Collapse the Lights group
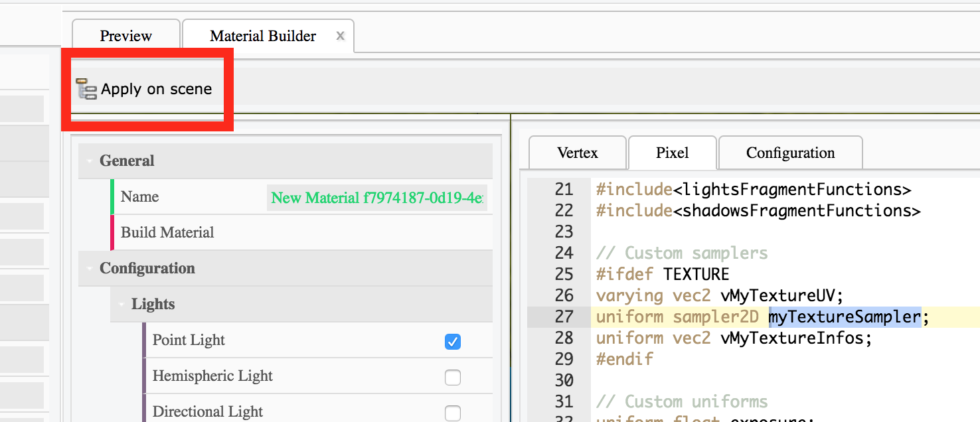980x422 pixels. point(122,305)
